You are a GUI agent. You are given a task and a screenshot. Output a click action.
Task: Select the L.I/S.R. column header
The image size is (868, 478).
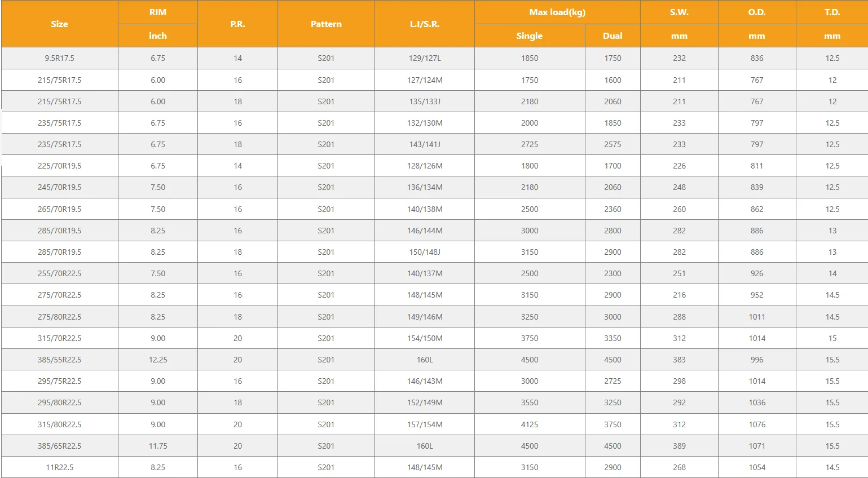424,24
